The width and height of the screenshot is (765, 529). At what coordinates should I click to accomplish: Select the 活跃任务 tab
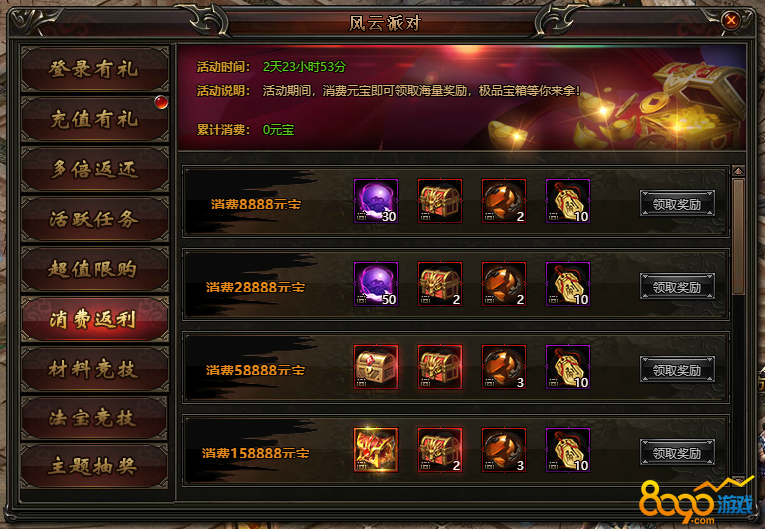[x=95, y=219]
